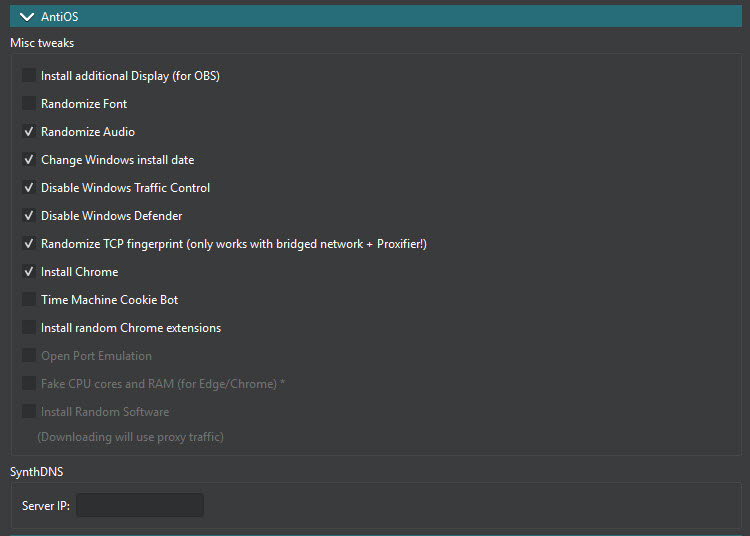
Task: Enable Time Machine Cookie Bot
Action: 29,300
